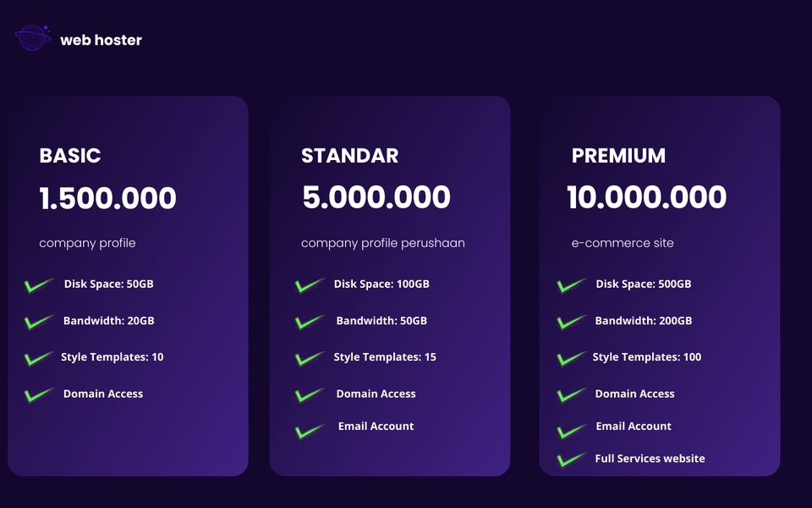This screenshot has height=508, width=812.
Task: Click checkmark beside Bandwidth: 200GB
Action: 572,322
